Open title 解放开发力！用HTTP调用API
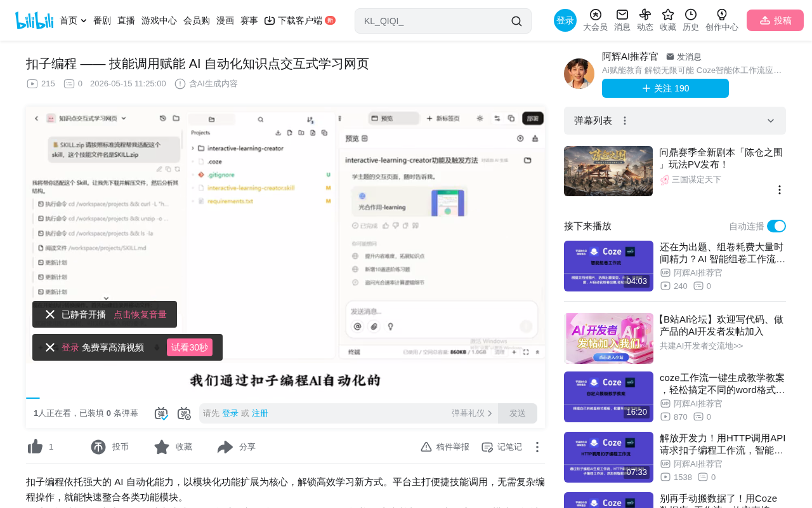812x508 pixels. pos(723,444)
